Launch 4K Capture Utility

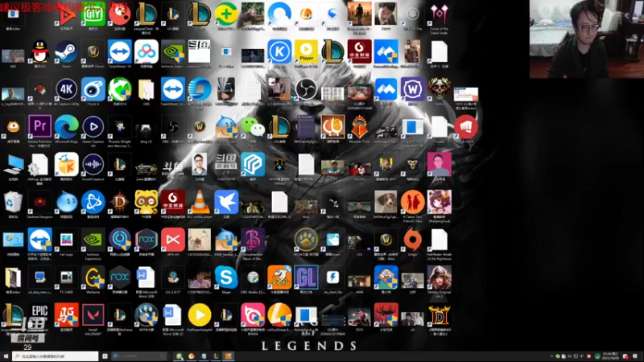click(66, 89)
